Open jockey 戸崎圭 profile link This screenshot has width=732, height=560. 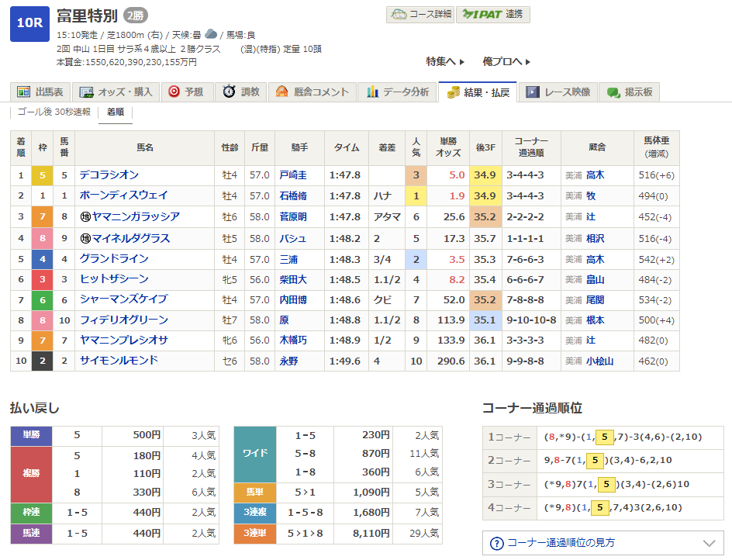pos(292,175)
